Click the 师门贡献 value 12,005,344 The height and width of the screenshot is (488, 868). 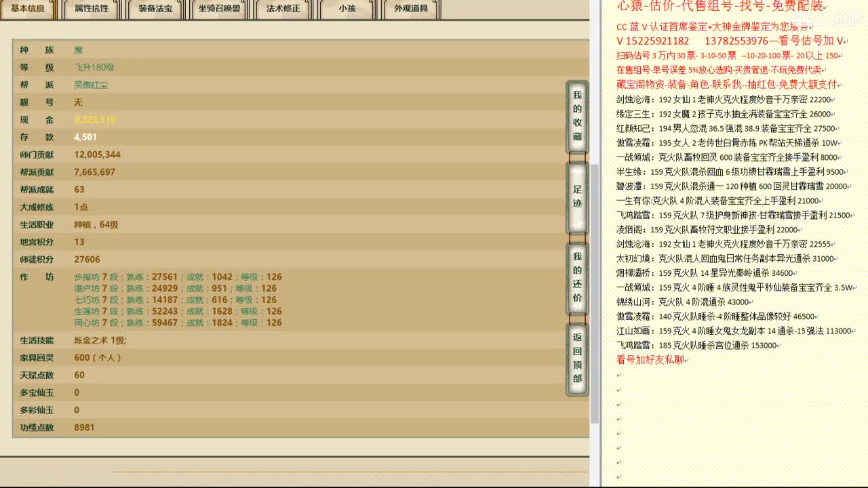click(x=98, y=155)
